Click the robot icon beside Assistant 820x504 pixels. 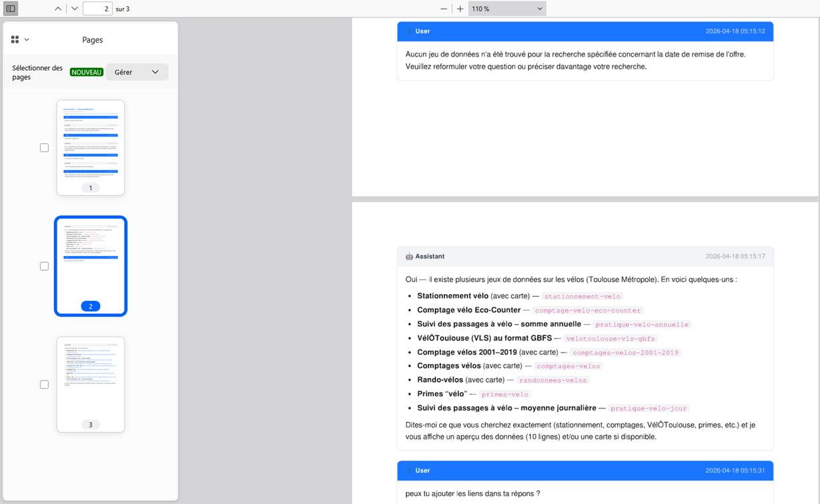409,257
